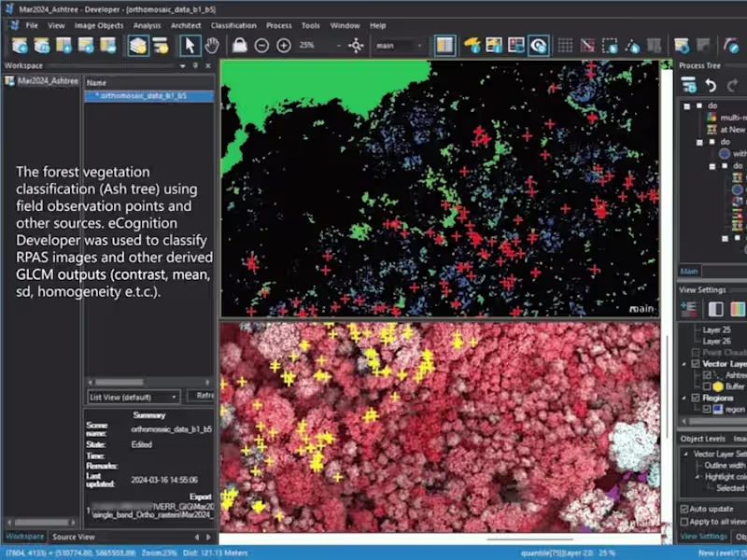Select the arrow cursor tool
The width and height of the screenshot is (747, 560).
point(190,44)
